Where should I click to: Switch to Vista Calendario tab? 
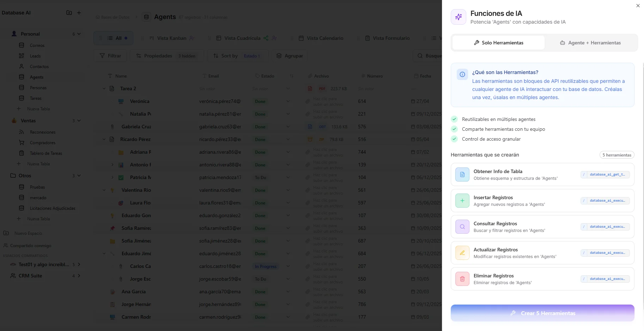coord(321,38)
